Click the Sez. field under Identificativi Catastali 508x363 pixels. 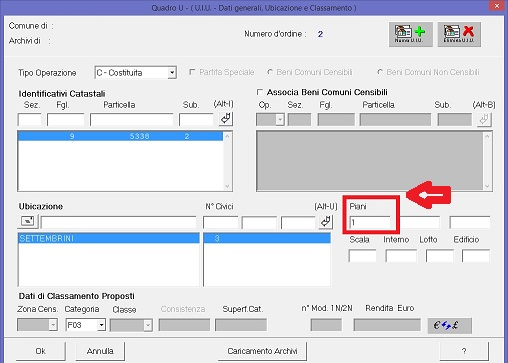[x=29, y=119]
